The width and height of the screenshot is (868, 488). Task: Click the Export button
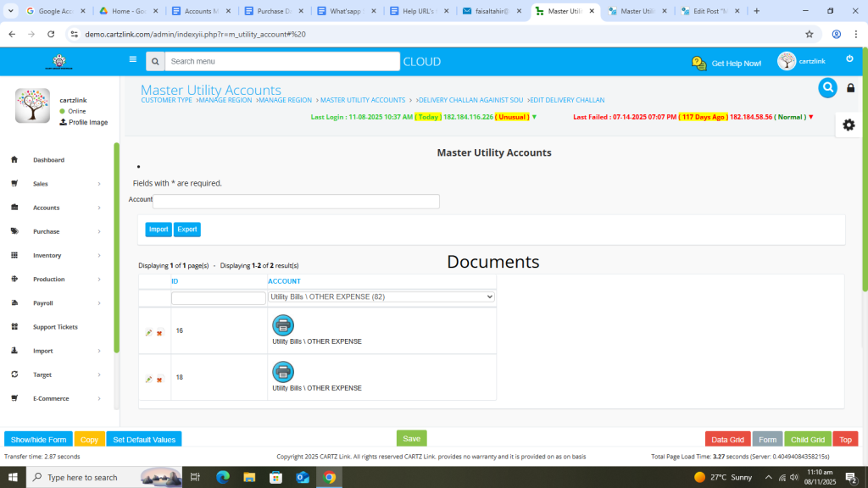click(187, 230)
